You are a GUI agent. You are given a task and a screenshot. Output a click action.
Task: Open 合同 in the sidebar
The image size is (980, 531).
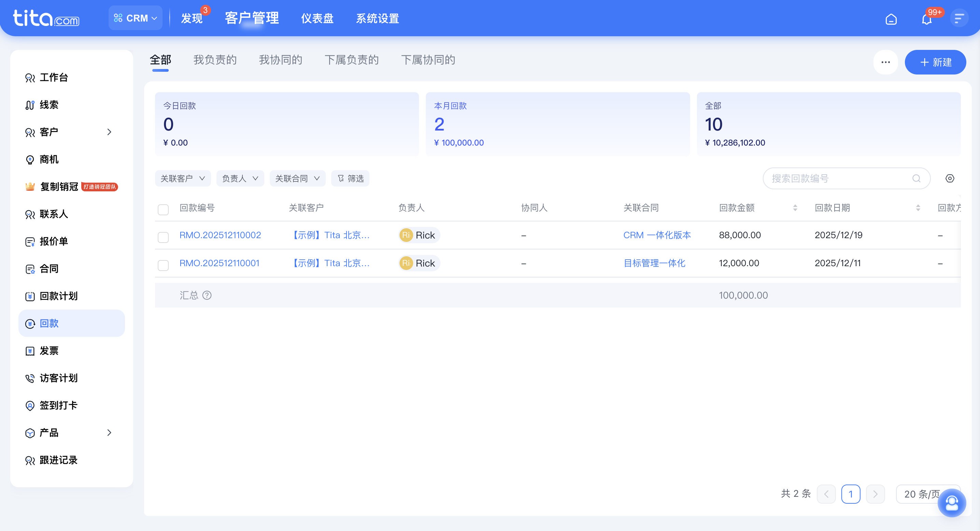[x=71, y=269]
